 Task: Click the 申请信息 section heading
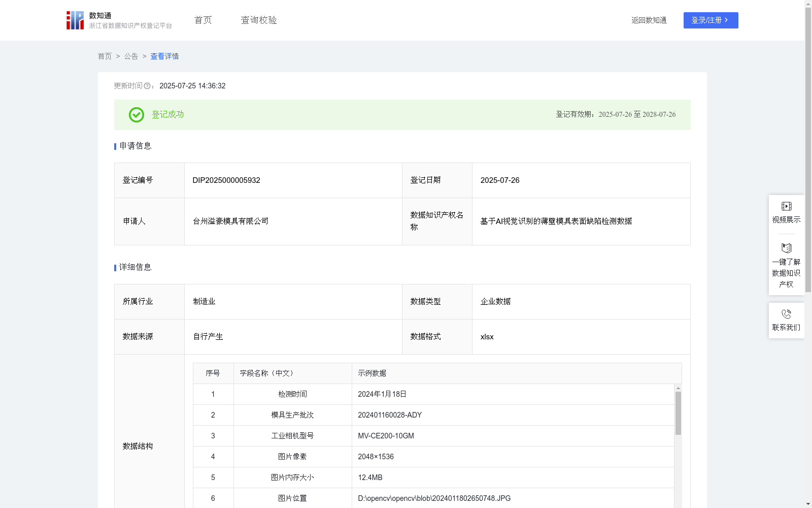tap(135, 146)
